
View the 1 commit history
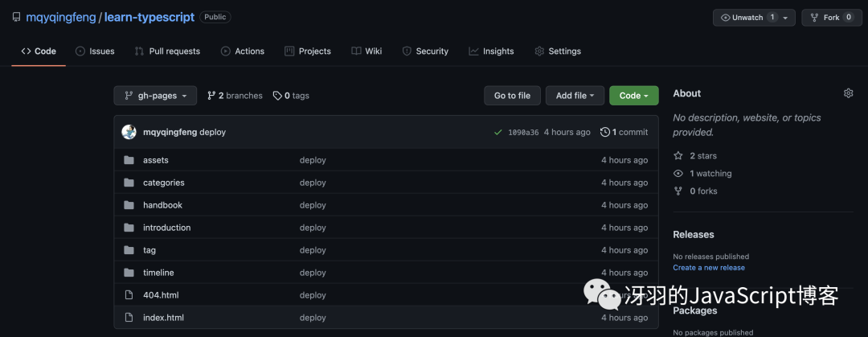(x=624, y=132)
